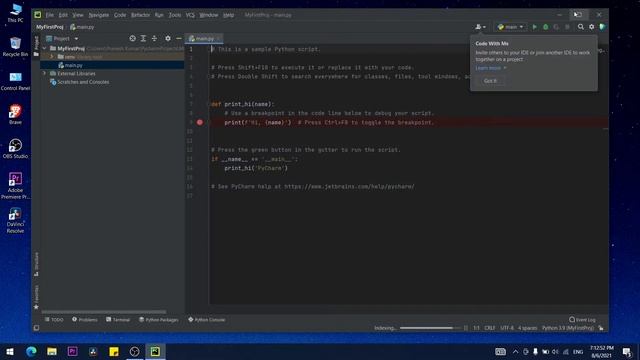Screen dimensions: 640x360
Task: Open the Python Console tool window
Action: [x=207, y=320]
